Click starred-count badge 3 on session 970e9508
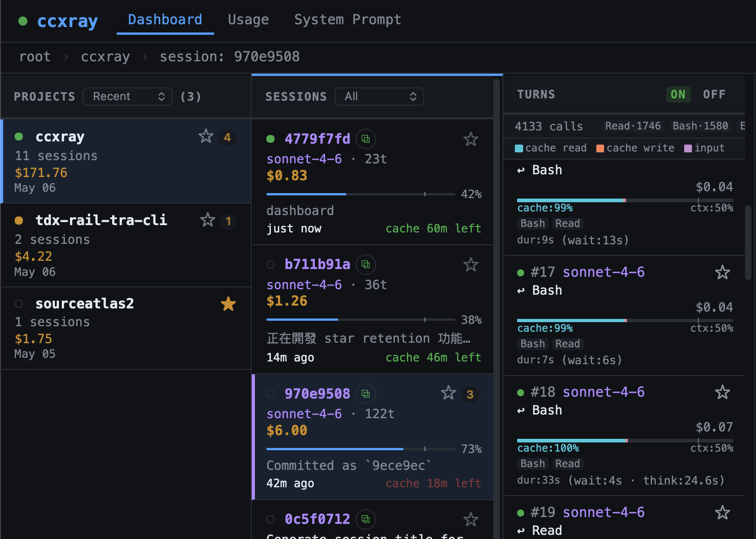756x539 pixels. pyautogui.click(x=470, y=394)
